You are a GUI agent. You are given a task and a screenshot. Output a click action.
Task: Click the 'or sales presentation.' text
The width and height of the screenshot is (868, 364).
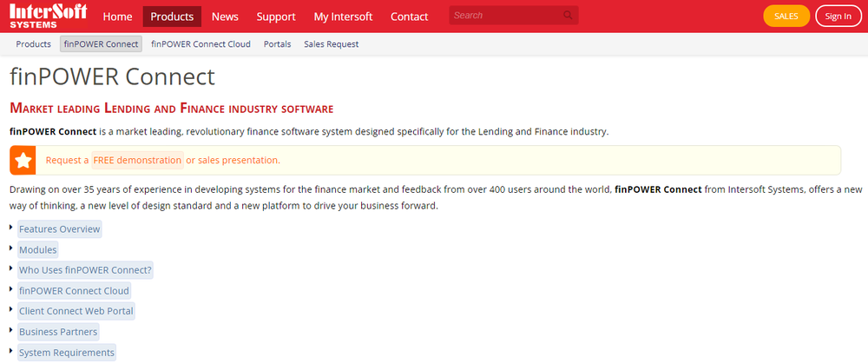[x=233, y=160]
